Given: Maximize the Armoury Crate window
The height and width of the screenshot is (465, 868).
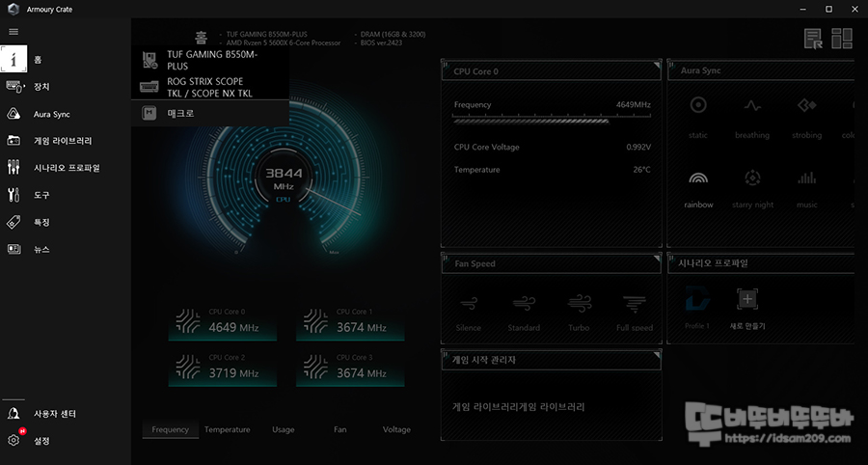Looking at the screenshot, I should [828, 10].
